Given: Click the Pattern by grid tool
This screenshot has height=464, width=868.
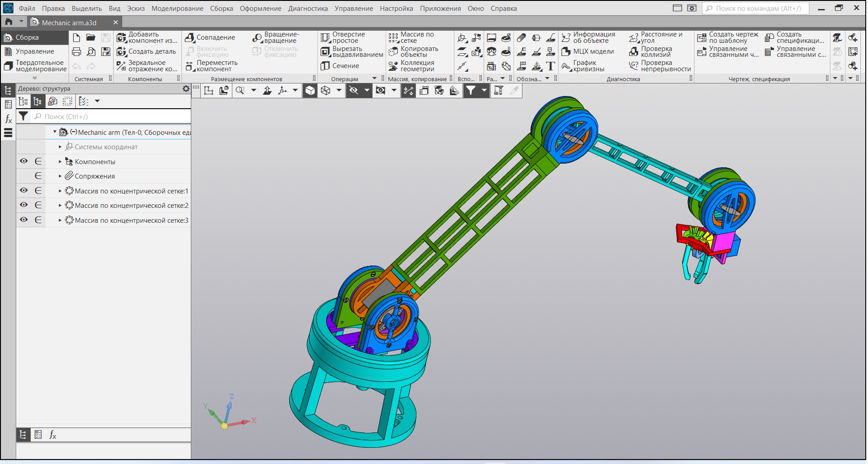Looking at the screenshot, I should click(393, 37).
